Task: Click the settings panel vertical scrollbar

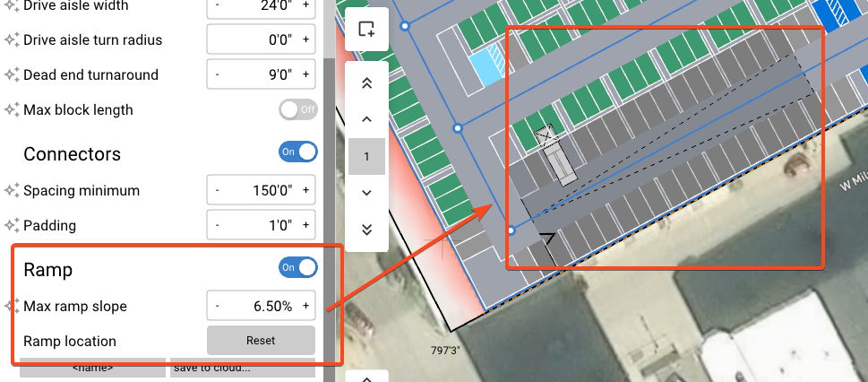Action: 329,211
